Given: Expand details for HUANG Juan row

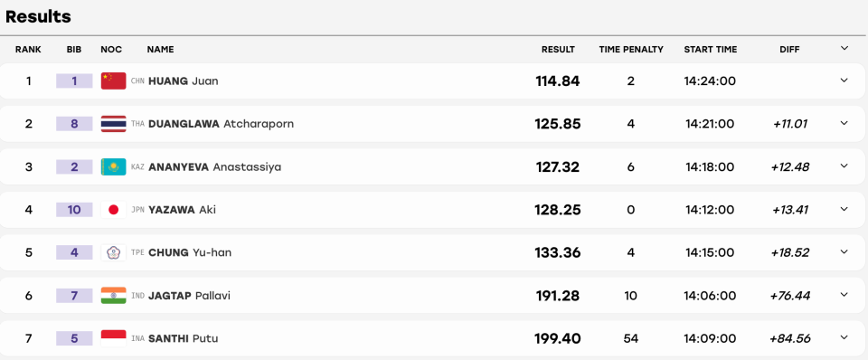Looking at the screenshot, I should pos(844,81).
